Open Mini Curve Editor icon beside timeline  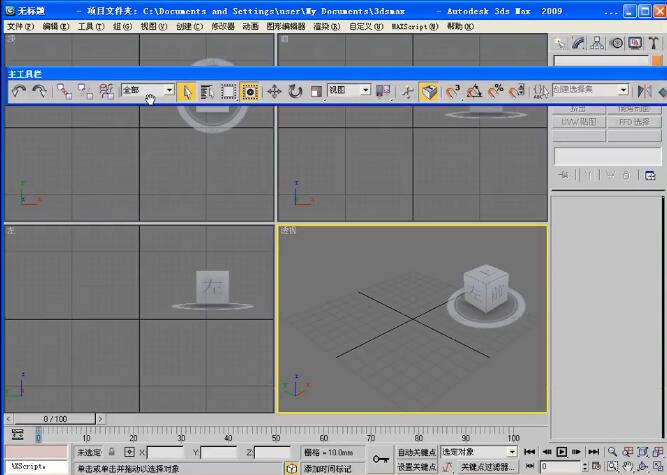pos(17,435)
